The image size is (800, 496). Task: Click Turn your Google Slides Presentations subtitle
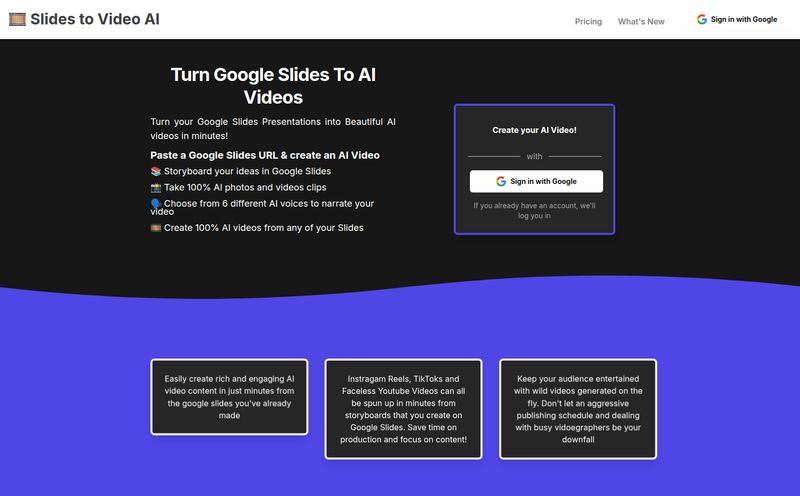point(273,129)
